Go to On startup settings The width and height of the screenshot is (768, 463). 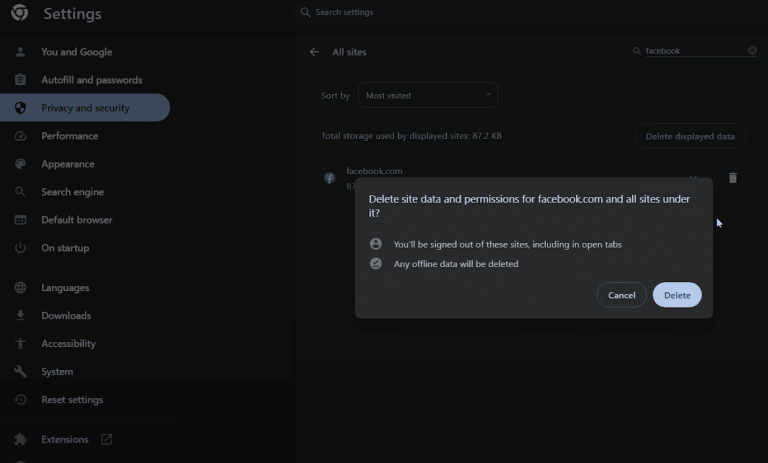[x=65, y=247]
